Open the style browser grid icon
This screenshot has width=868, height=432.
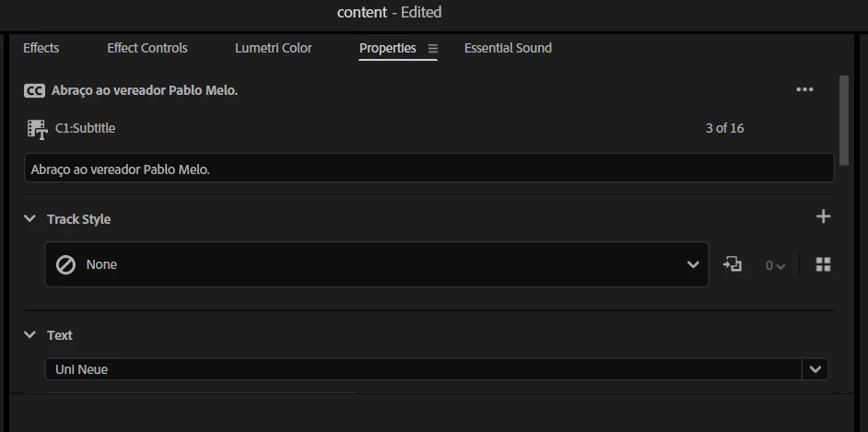[x=823, y=264]
